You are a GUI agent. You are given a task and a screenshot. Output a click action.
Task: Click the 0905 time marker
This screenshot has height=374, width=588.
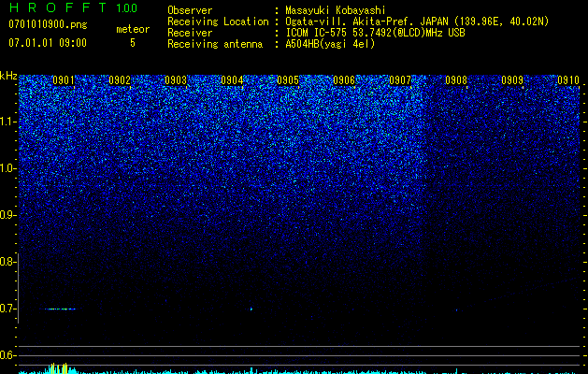coord(288,80)
